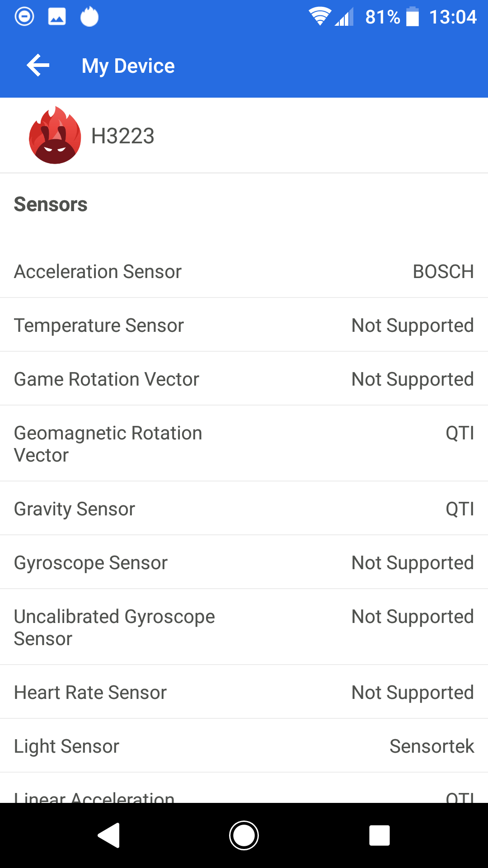Tap the battery icon in status bar
This screenshot has width=488, height=868.
tap(413, 17)
